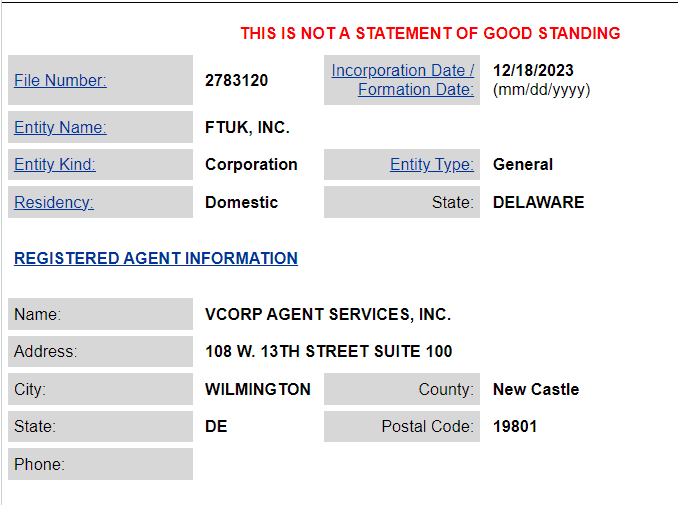The width and height of the screenshot is (678, 505).
Task: Click the Corporation entity kind value
Action: (251, 165)
